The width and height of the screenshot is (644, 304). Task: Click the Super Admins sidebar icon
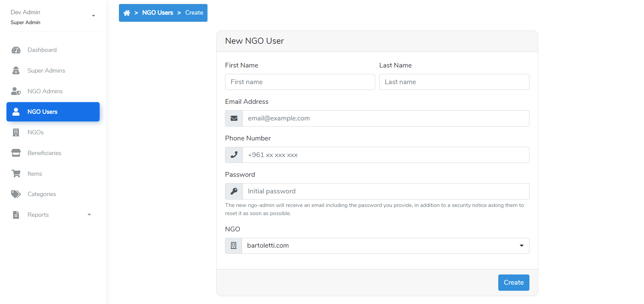[x=16, y=71]
